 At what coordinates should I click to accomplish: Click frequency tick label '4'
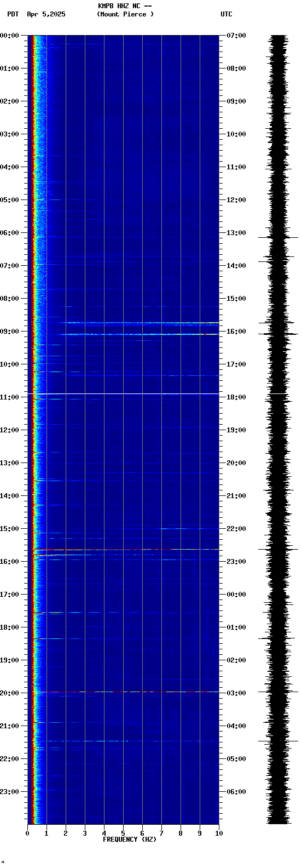click(104, 833)
